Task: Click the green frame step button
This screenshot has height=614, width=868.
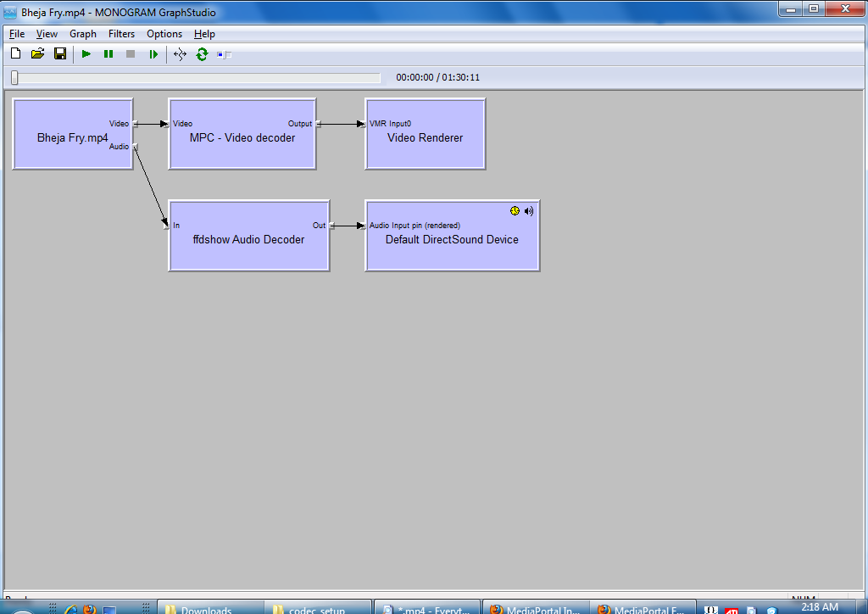Action: (x=153, y=54)
